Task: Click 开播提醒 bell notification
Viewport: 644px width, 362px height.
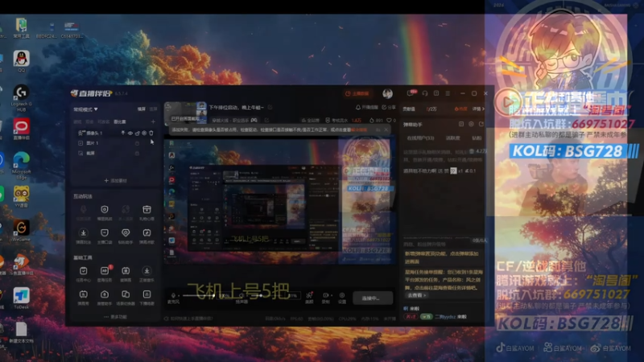Action: [367, 108]
